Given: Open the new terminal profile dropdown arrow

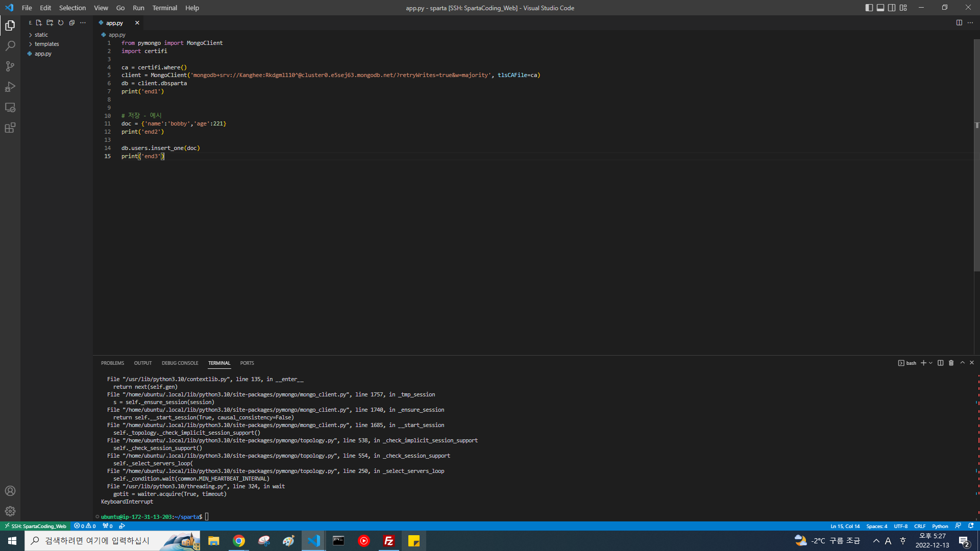Looking at the screenshot, I should click(930, 363).
